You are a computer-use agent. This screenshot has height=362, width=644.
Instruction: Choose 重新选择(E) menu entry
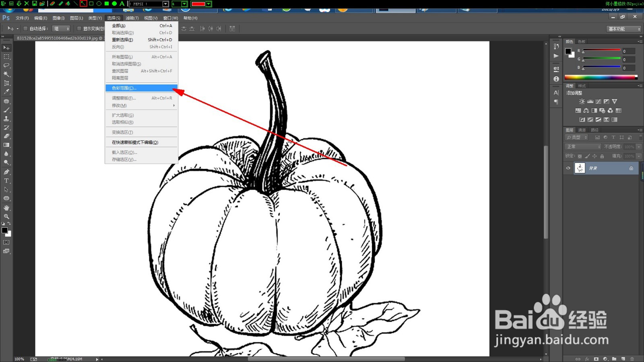click(x=141, y=40)
